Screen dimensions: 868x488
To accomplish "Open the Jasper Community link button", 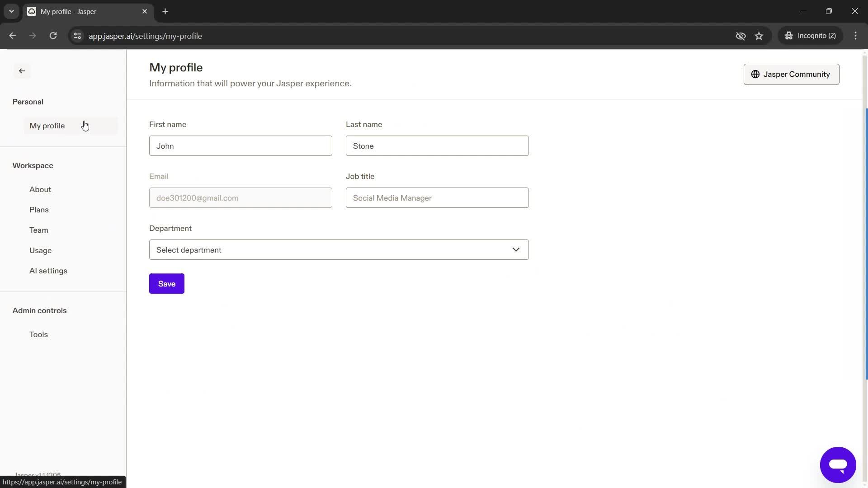I will coord(791,74).
